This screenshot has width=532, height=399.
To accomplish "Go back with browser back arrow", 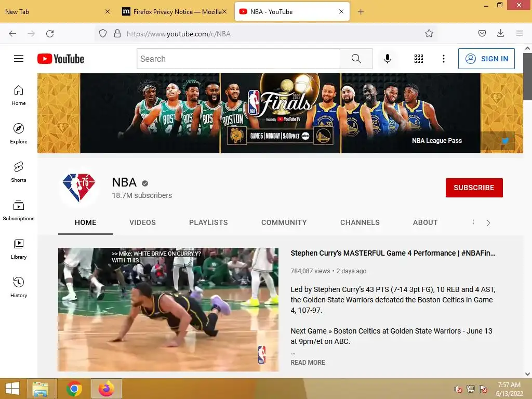I will (x=12, y=33).
